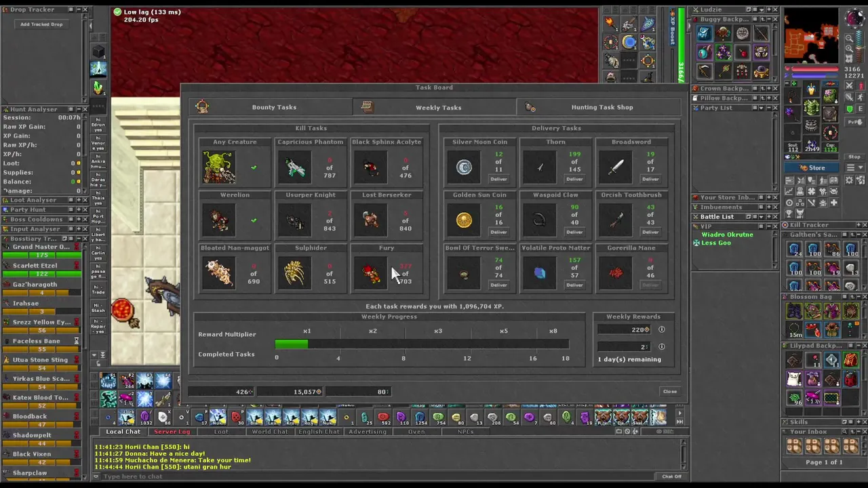Screen dimensions: 868x488
Task: Deliver Broadsword delivery task items
Action: (x=650, y=179)
